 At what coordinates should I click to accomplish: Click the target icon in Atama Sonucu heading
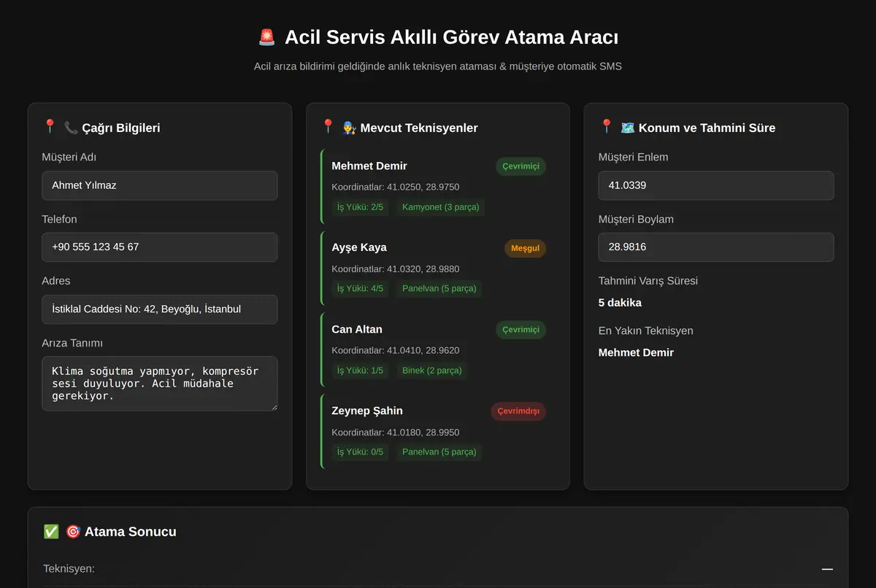[73, 532]
